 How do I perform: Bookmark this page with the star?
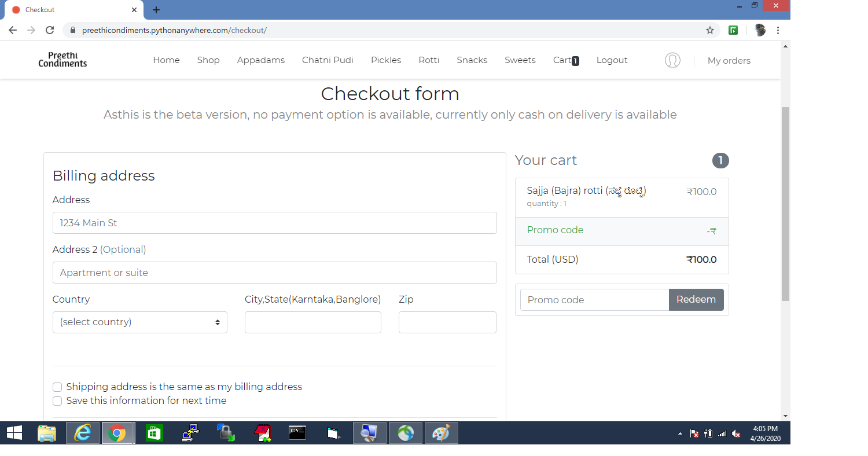click(x=710, y=30)
